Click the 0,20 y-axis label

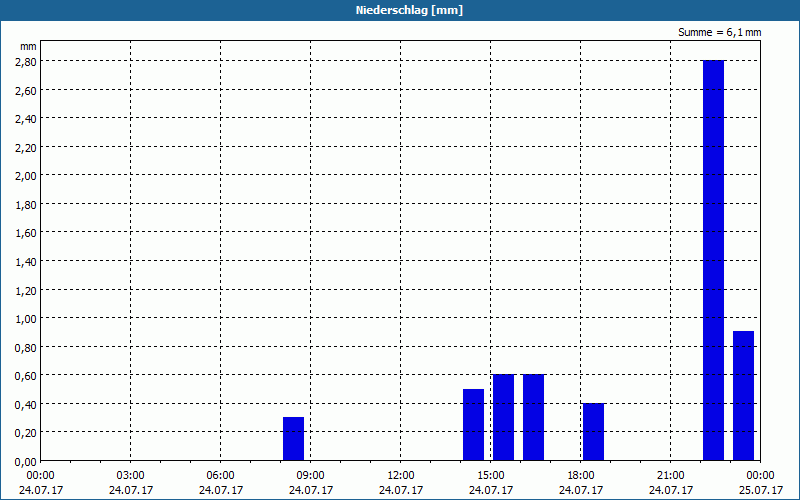28,433
